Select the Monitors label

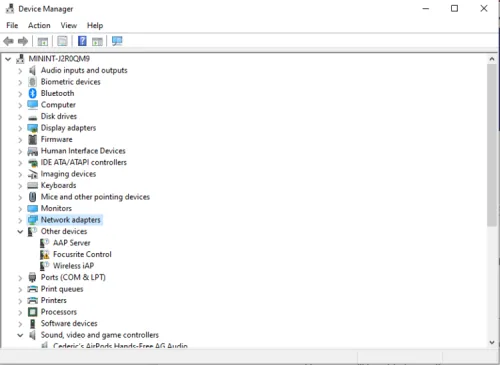56,208
